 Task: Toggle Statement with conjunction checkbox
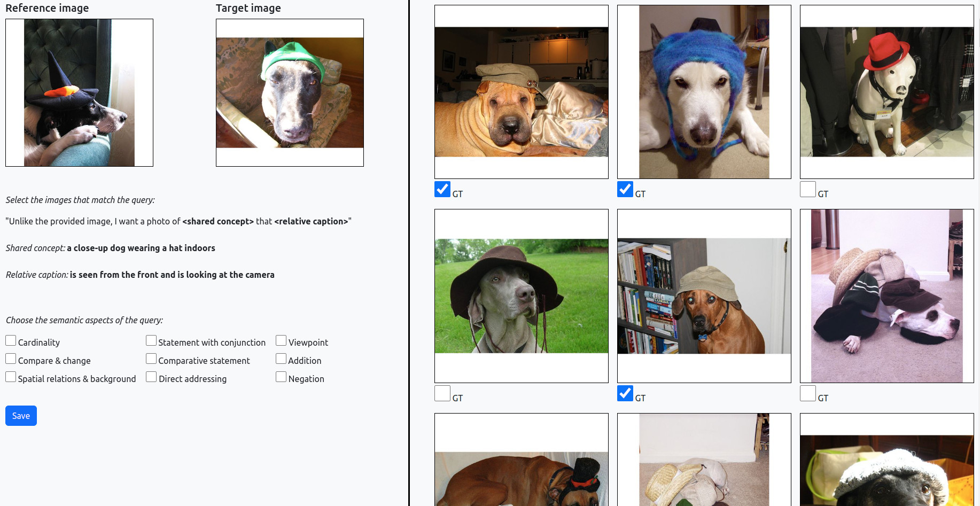(x=151, y=340)
